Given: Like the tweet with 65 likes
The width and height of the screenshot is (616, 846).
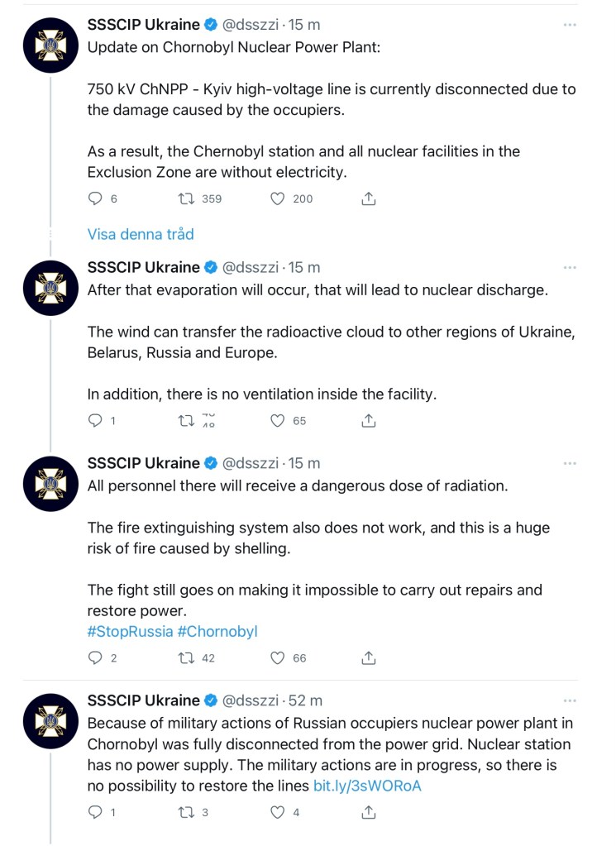Looking at the screenshot, I should point(278,420).
